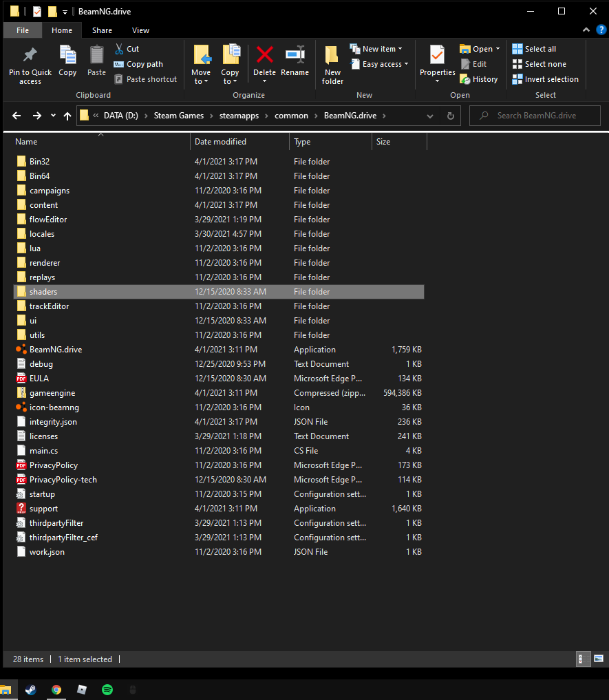Image resolution: width=609 pixels, height=700 pixels.
Task: Open the File menu tab
Action: point(22,30)
